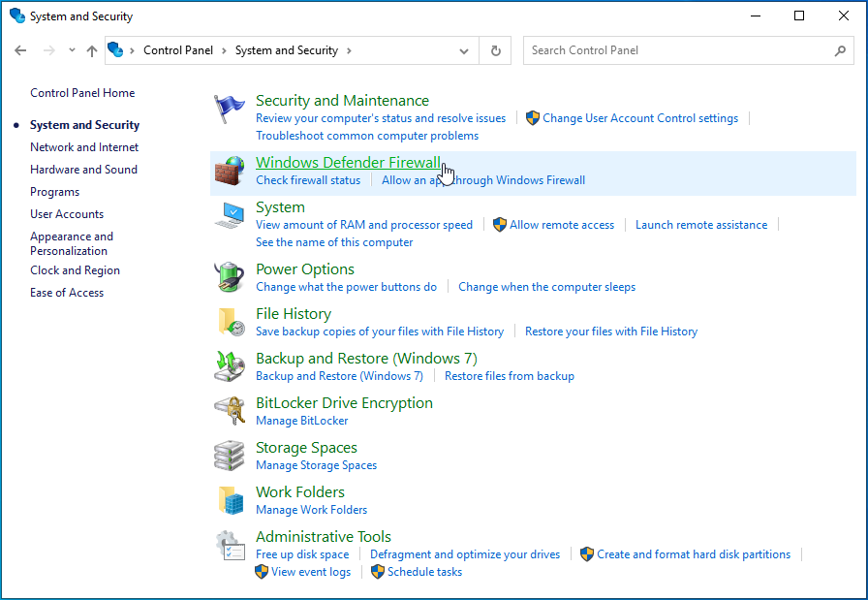Open the recent locations dropdown arrow

(x=72, y=50)
